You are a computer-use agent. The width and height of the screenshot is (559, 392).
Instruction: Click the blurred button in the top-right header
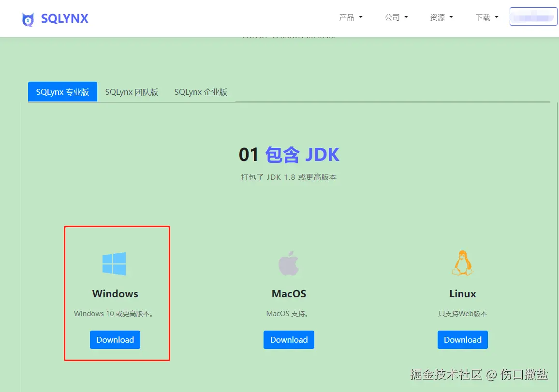point(533,16)
